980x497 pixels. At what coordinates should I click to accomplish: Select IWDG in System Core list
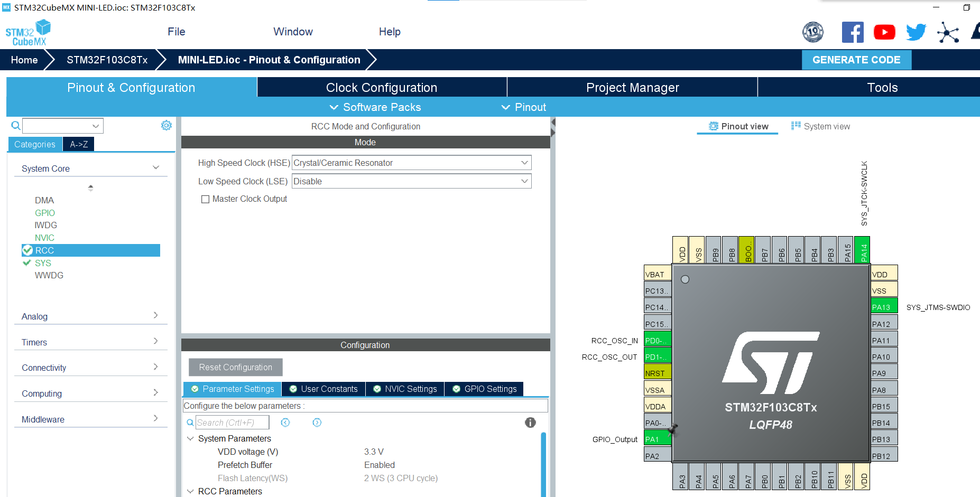pos(46,225)
